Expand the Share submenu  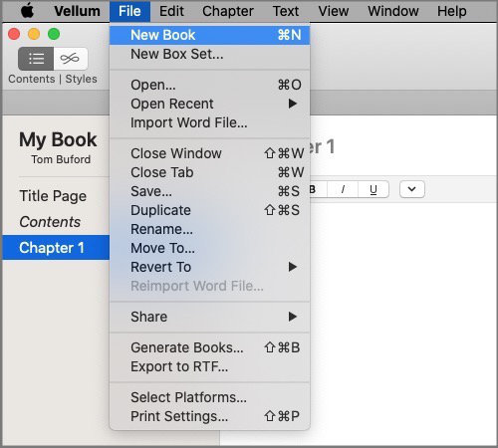(210, 317)
